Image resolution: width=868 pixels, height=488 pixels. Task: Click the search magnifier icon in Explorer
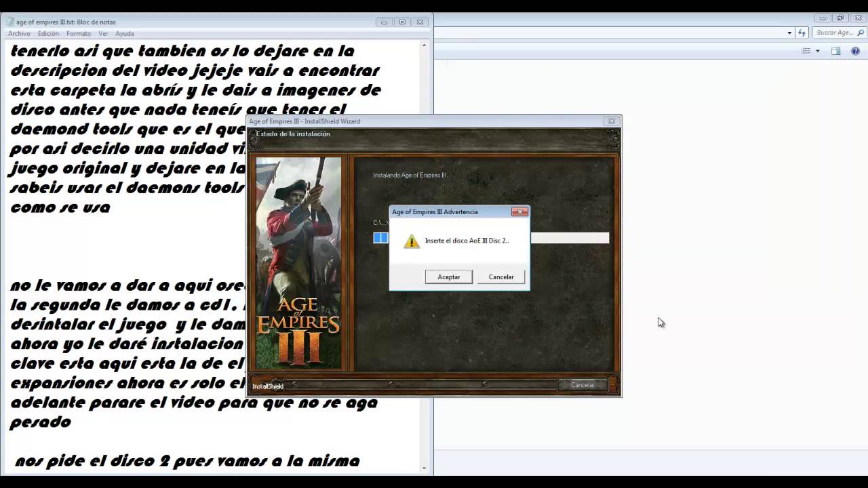[x=859, y=33]
